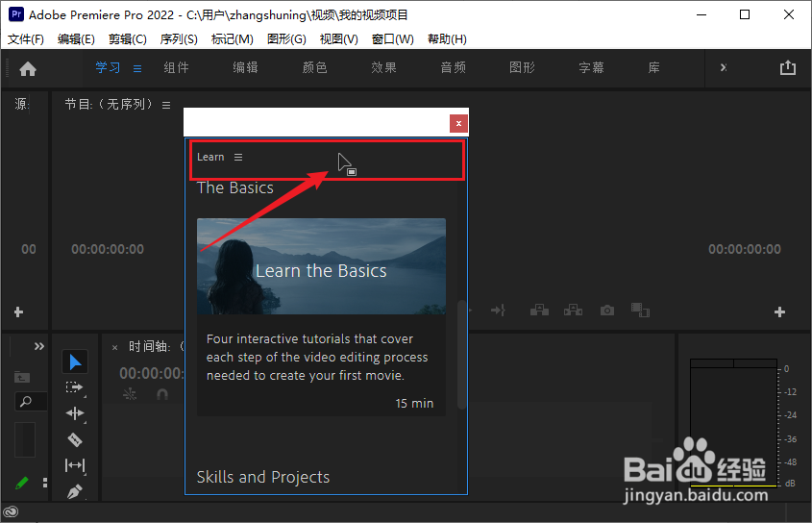Toggle nest sequence insert option
The height and width of the screenshot is (523, 812).
point(130,394)
